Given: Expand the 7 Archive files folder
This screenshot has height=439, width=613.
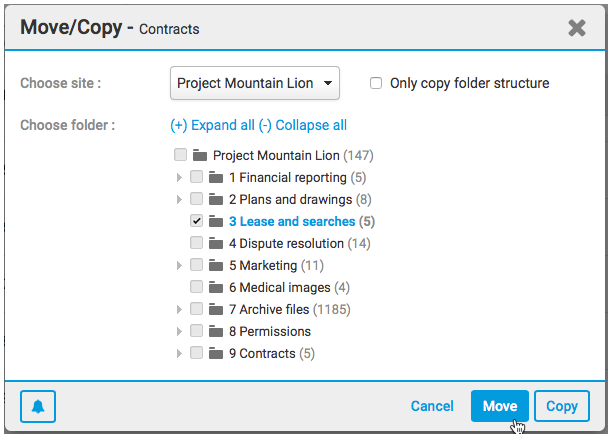Looking at the screenshot, I should point(180,310).
